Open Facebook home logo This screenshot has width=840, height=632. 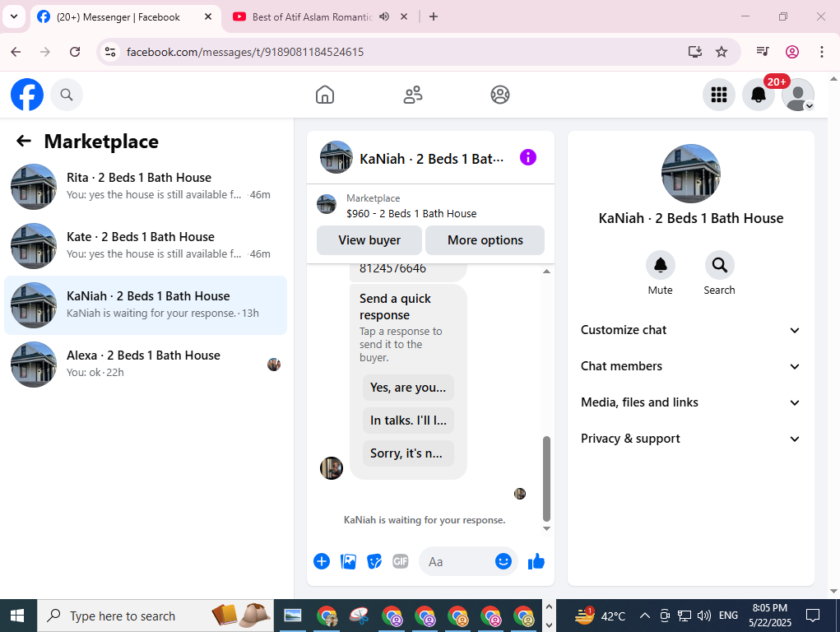27,95
